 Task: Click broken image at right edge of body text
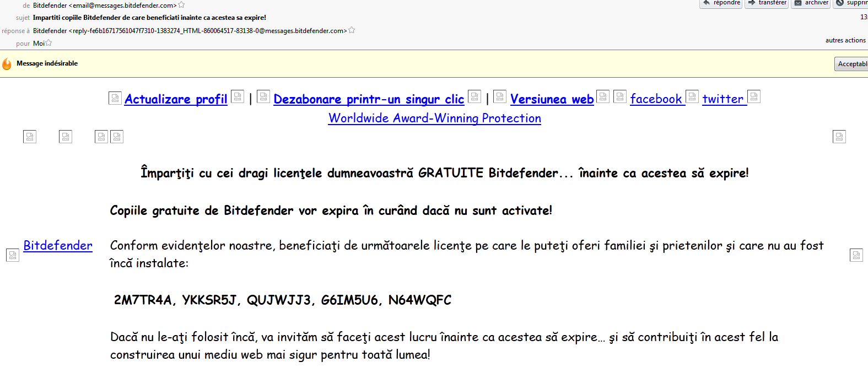click(x=856, y=255)
